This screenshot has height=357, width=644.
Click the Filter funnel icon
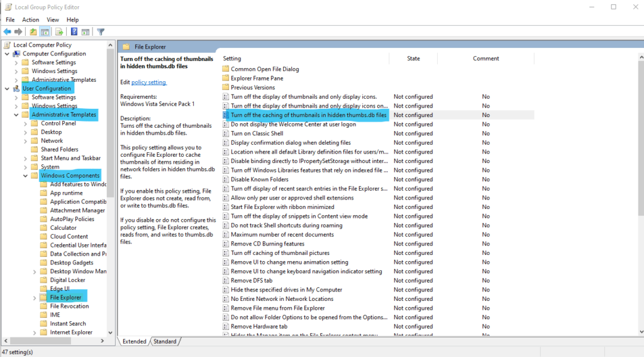pyautogui.click(x=101, y=32)
